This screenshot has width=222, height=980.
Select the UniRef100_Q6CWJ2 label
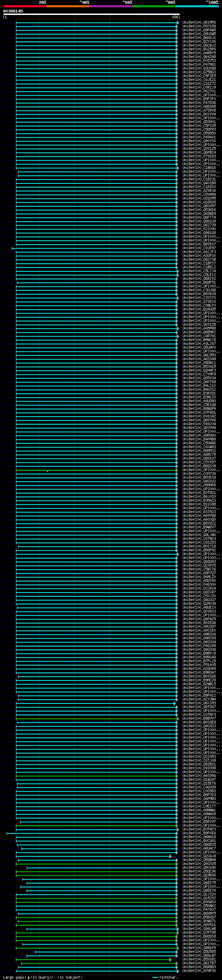pos(199,45)
